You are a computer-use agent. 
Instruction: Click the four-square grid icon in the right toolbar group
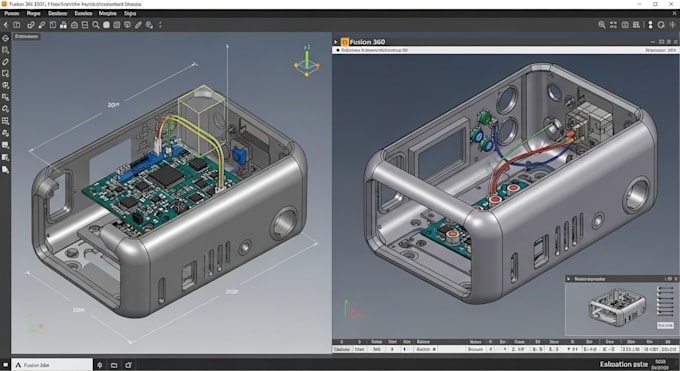[613, 25]
